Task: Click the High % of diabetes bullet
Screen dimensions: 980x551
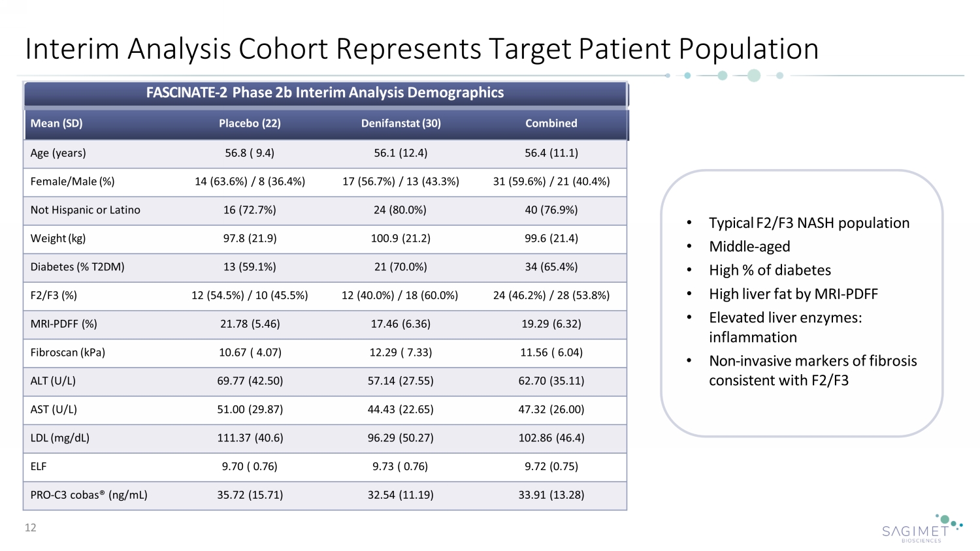Action: (770, 270)
